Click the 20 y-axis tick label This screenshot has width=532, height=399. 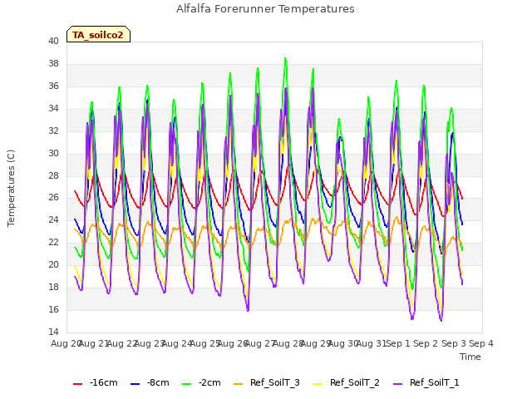pyautogui.click(x=53, y=264)
